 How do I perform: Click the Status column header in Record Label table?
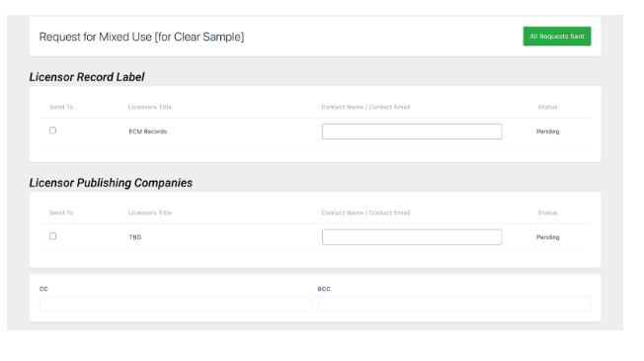pos(547,107)
